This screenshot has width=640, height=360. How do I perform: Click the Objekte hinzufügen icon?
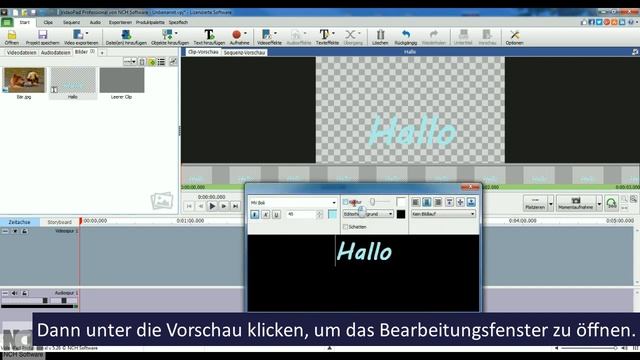pos(167,35)
